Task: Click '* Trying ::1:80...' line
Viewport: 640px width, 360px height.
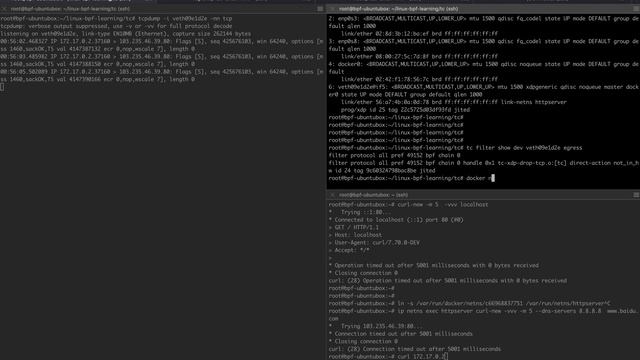Action: coord(360,212)
